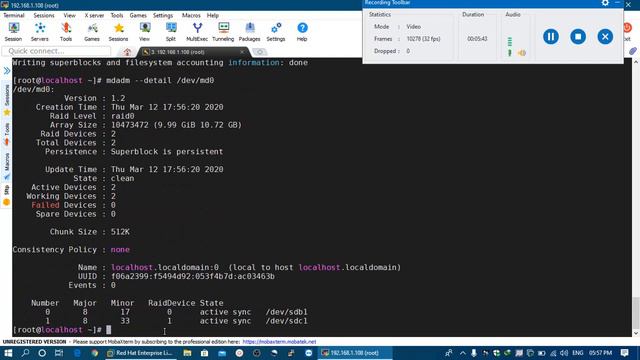Show hidden system tray icons chevron
Screen dimensions: 640x360
click(462, 353)
